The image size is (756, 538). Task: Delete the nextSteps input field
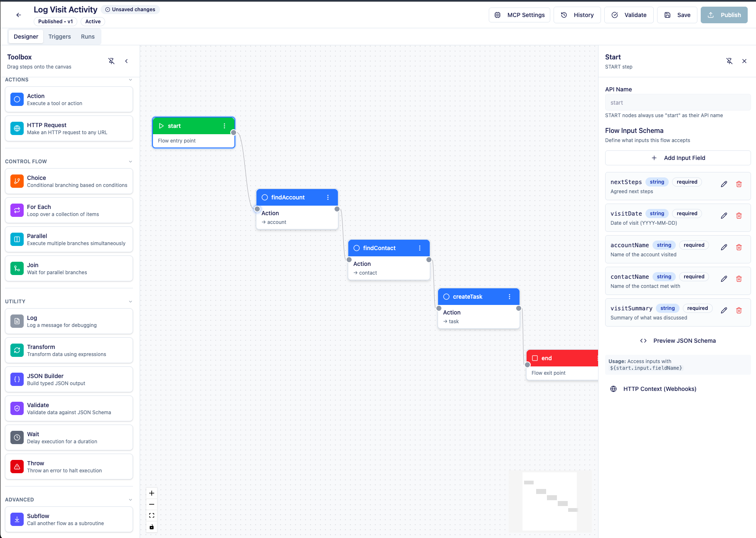click(x=739, y=184)
